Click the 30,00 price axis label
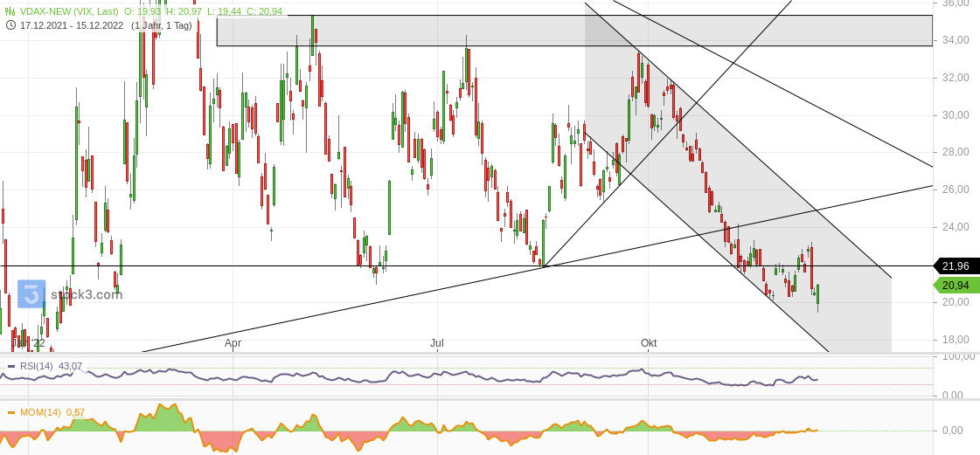This screenshot has height=455, width=980. click(x=956, y=114)
